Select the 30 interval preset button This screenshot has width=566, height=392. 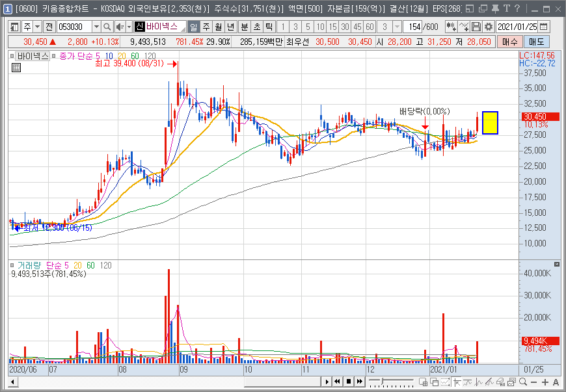click(x=345, y=27)
